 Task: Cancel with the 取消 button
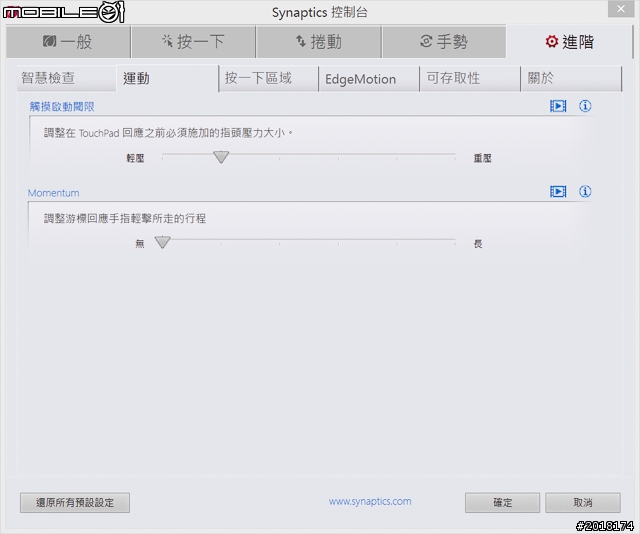pyautogui.click(x=583, y=503)
